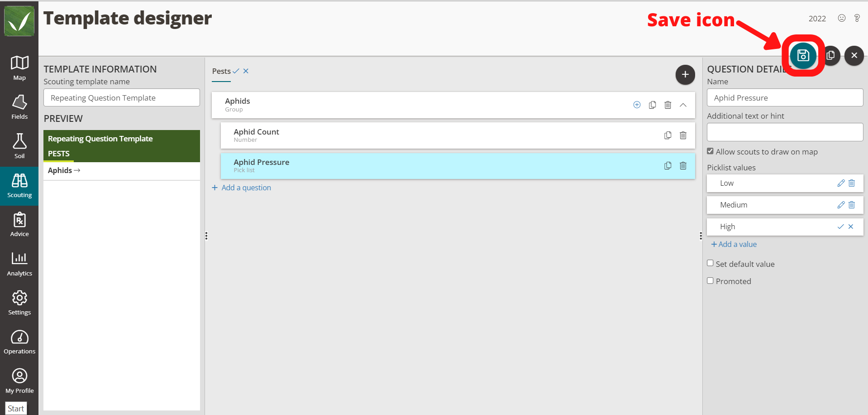The height and width of the screenshot is (415, 868).
Task: Focus the Additional text or hint field
Action: (x=785, y=132)
